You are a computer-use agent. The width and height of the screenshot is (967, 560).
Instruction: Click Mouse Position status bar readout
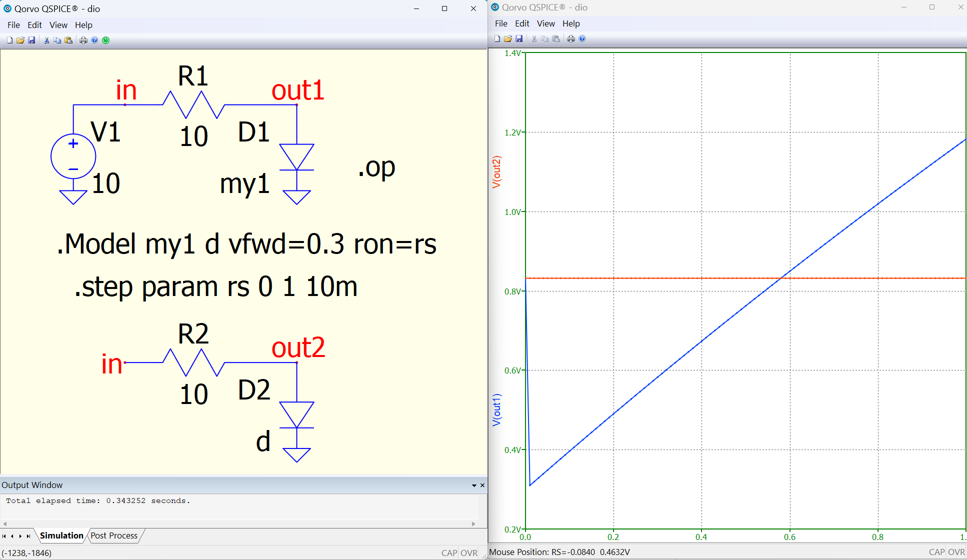[x=559, y=552]
